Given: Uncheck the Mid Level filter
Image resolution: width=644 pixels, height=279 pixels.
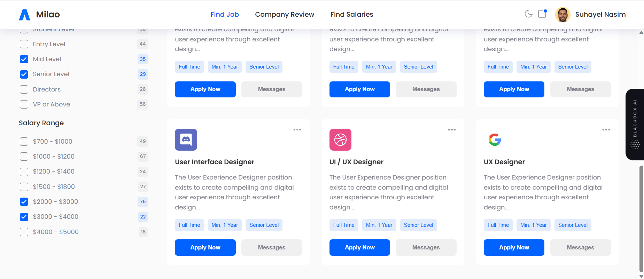Looking at the screenshot, I should tap(24, 59).
